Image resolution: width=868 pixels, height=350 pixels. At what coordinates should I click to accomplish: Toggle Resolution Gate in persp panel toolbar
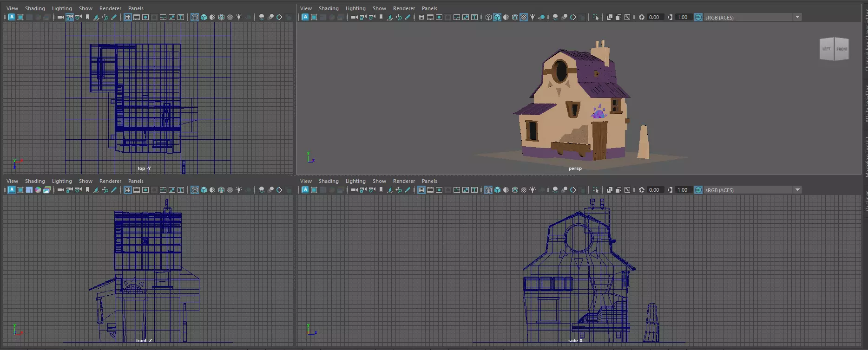tap(439, 17)
